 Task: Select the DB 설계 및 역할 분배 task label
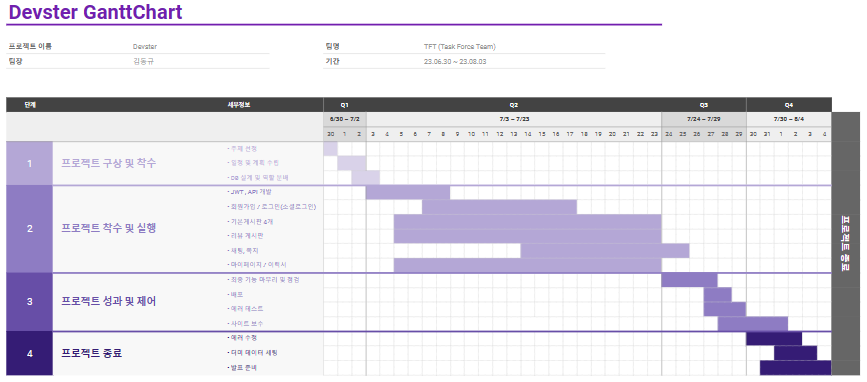coord(257,178)
